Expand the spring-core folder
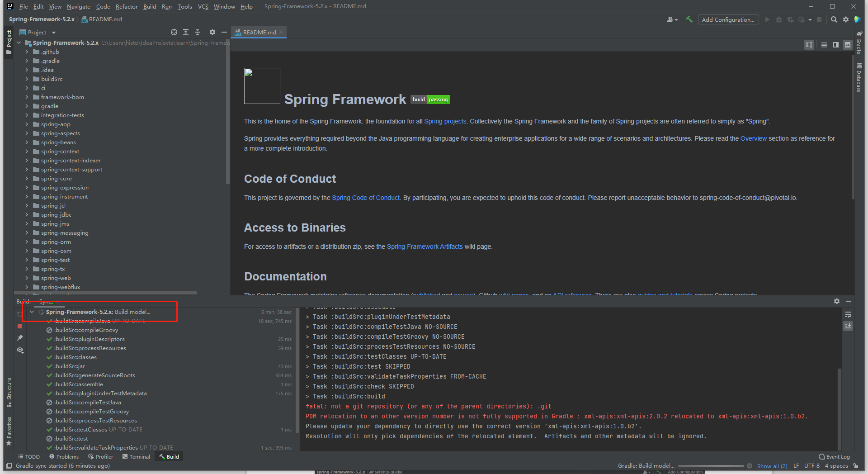This screenshot has width=868, height=474. (27, 178)
